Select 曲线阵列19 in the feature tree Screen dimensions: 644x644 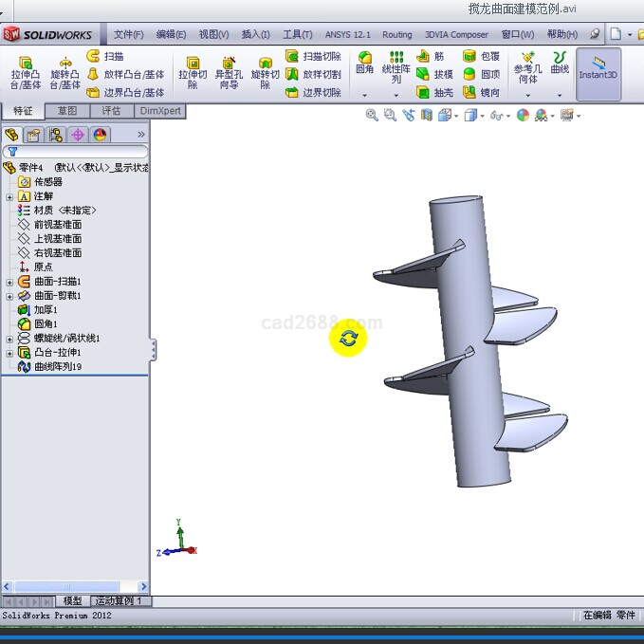pos(57,366)
